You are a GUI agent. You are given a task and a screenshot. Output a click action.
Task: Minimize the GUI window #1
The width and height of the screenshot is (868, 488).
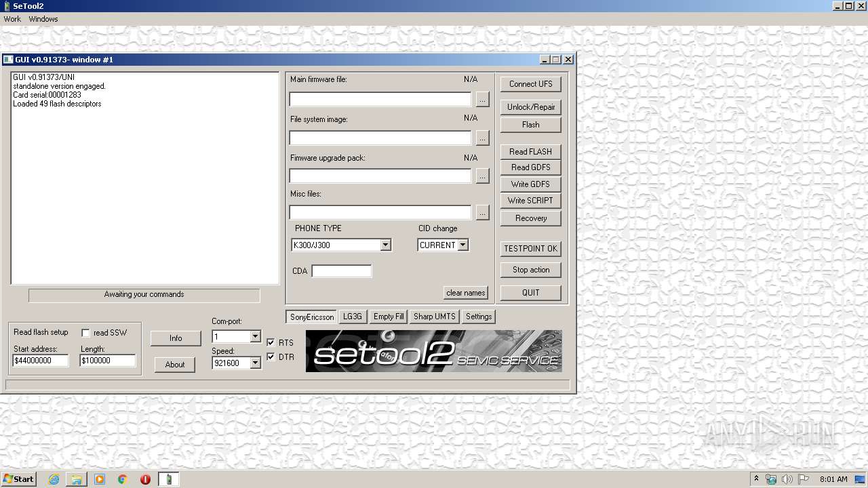pyautogui.click(x=545, y=60)
